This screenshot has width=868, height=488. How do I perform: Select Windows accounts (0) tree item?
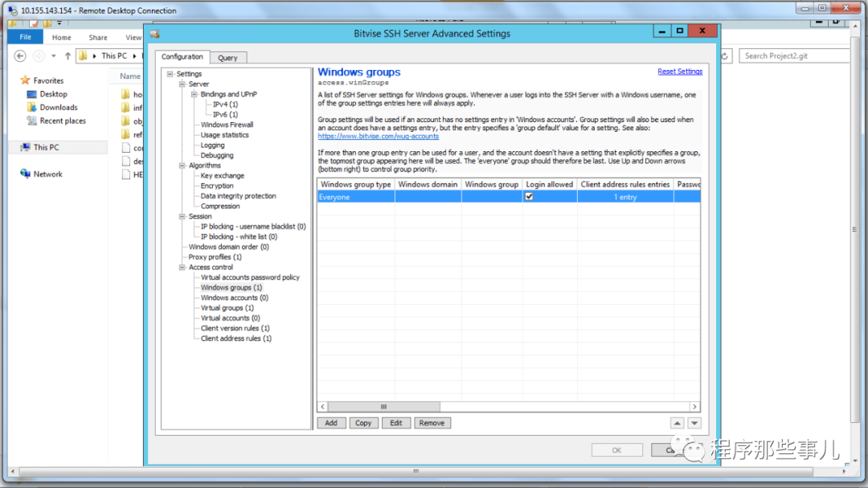pyautogui.click(x=235, y=298)
